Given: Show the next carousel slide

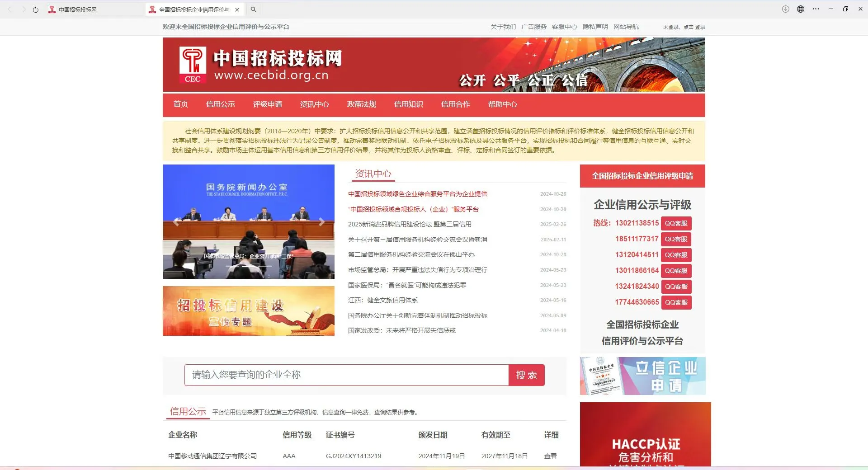Looking at the screenshot, I should 321,221.
